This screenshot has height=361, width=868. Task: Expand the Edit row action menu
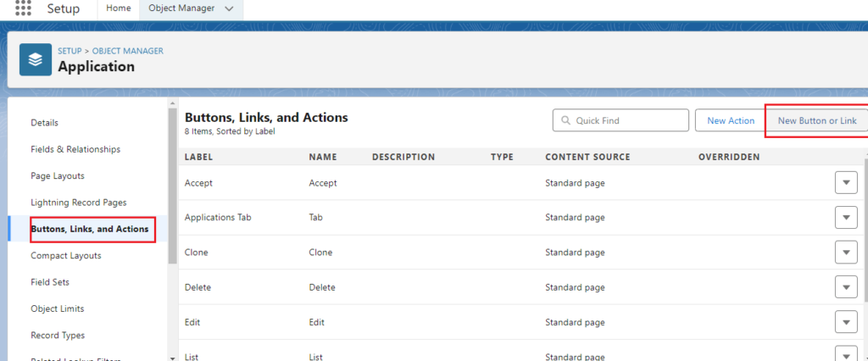845,322
